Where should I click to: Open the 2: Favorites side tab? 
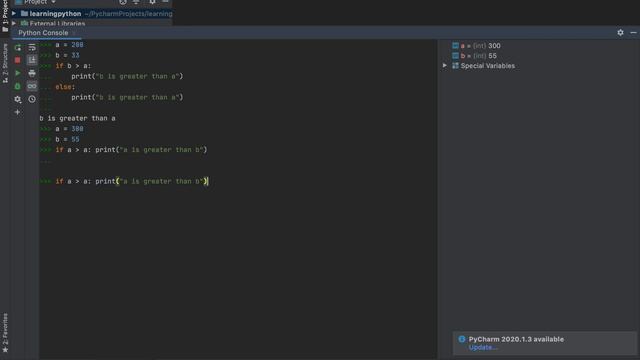tap(5, 333)
